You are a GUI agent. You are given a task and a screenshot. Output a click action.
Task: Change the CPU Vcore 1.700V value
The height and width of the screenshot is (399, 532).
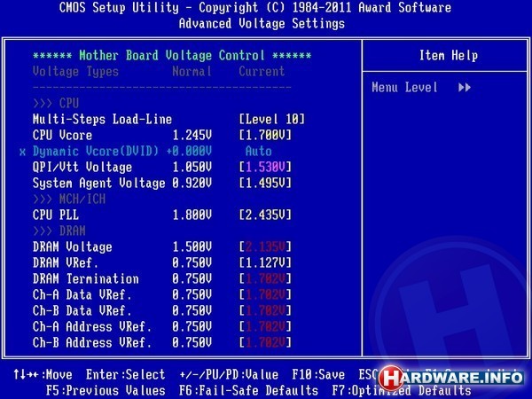coord(265,136)
